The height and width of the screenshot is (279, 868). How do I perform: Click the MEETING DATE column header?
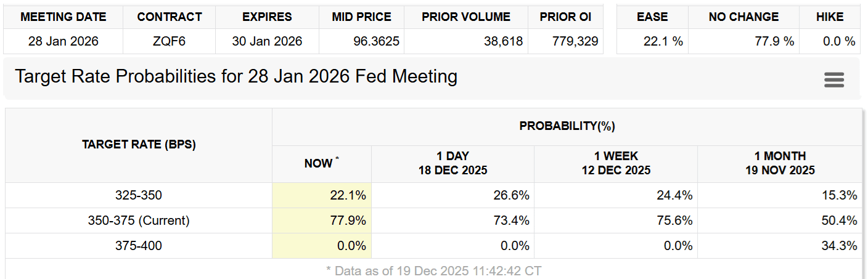63,17
